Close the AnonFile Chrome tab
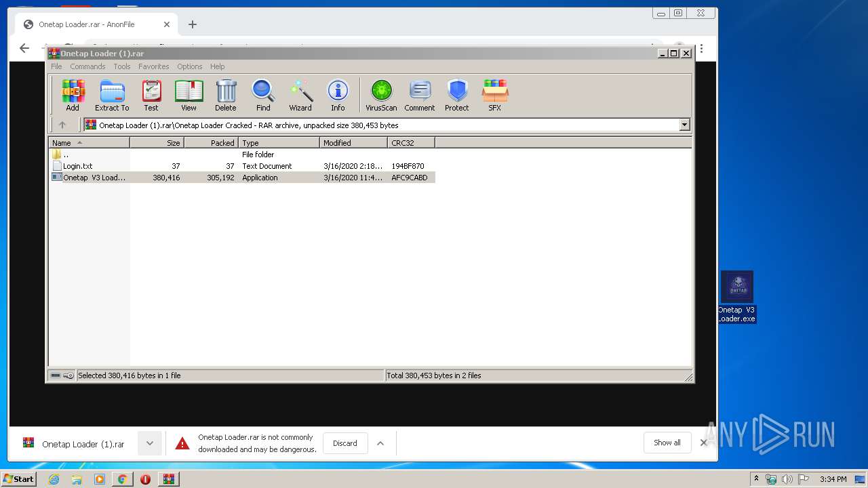The width and height of the screenshot is (868, 488). [x=167, y=24]
